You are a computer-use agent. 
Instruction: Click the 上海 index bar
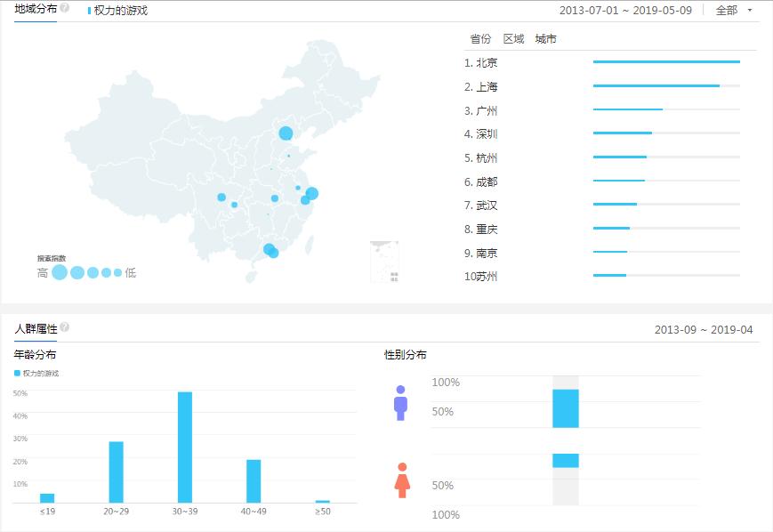click(x=656, y=85)
